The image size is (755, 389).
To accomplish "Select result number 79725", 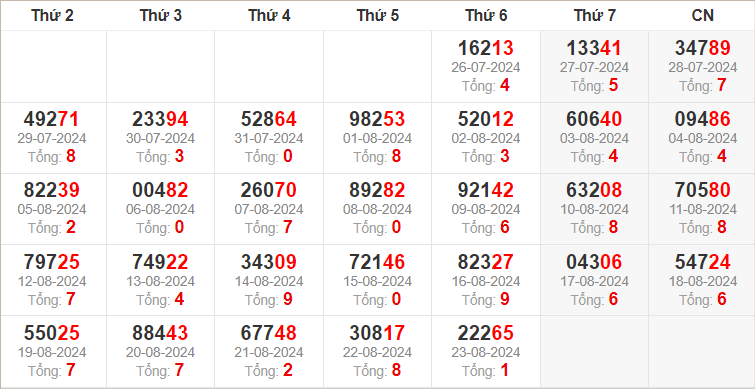I will pos(52,262).
